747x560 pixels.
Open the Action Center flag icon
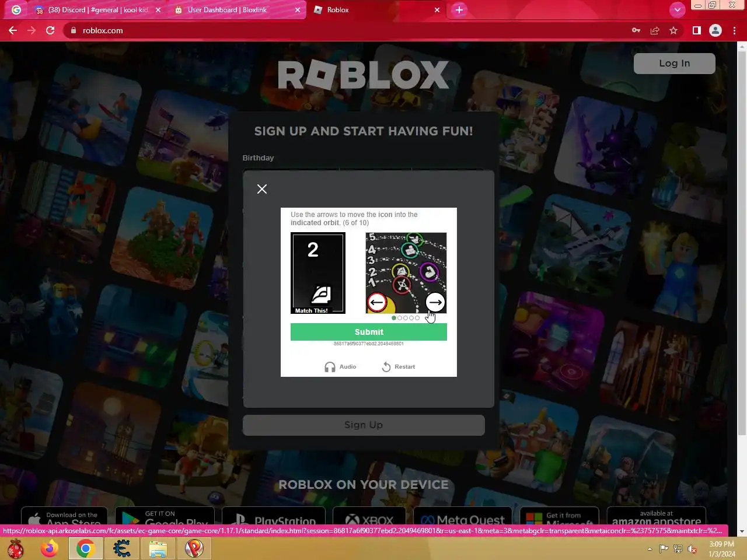[664, 549]
